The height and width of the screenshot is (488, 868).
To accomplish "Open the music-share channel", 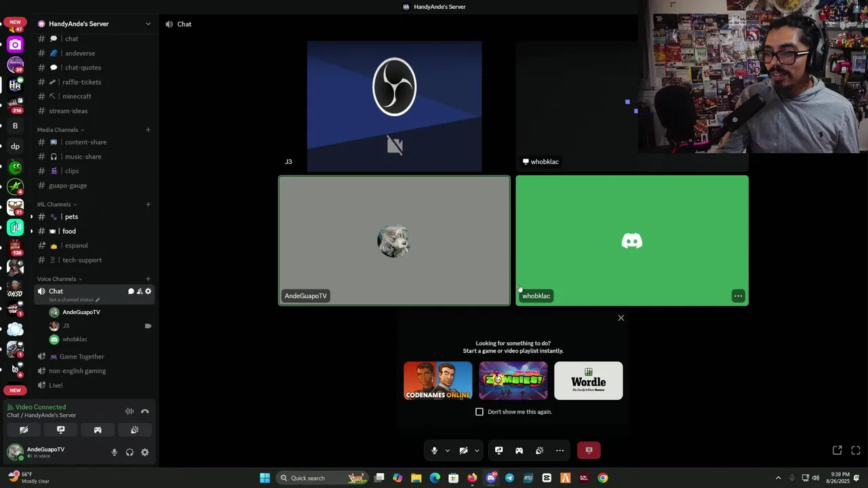I will 95,157.
